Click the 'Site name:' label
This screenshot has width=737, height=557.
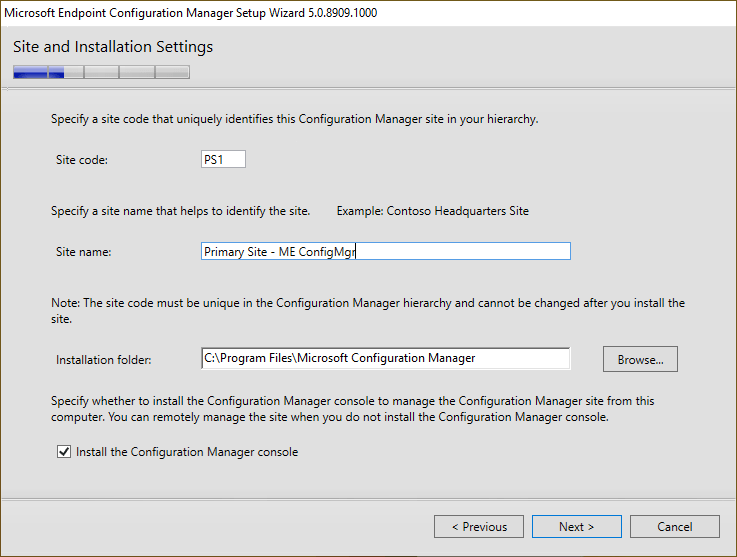(84, 252)
